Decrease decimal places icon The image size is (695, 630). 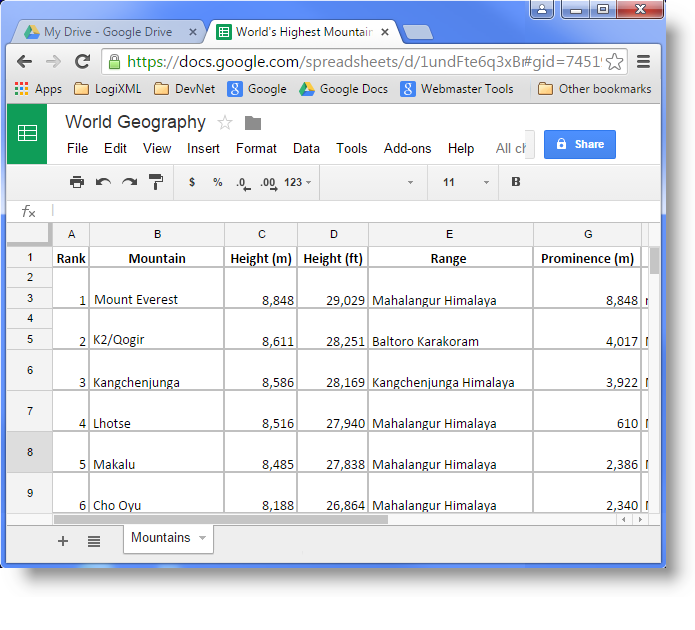click(x=242, y=182)
